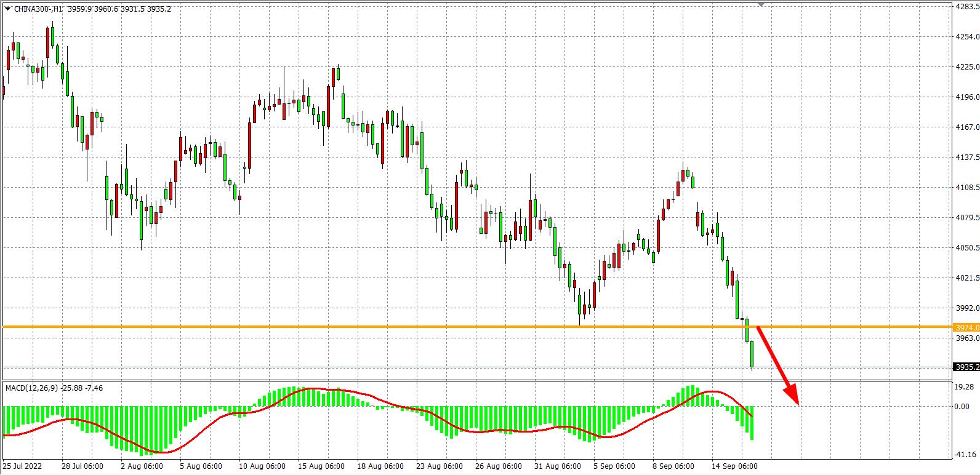Click the 4283 level on price axis
980x475 pixels.
pos(966,6)
